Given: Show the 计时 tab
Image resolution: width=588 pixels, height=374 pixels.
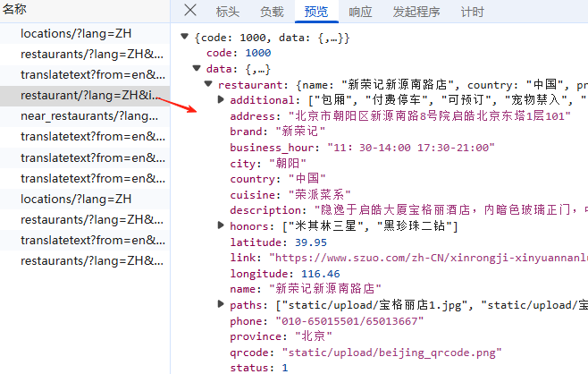Looking at the screenshot, I should [472, 12].
